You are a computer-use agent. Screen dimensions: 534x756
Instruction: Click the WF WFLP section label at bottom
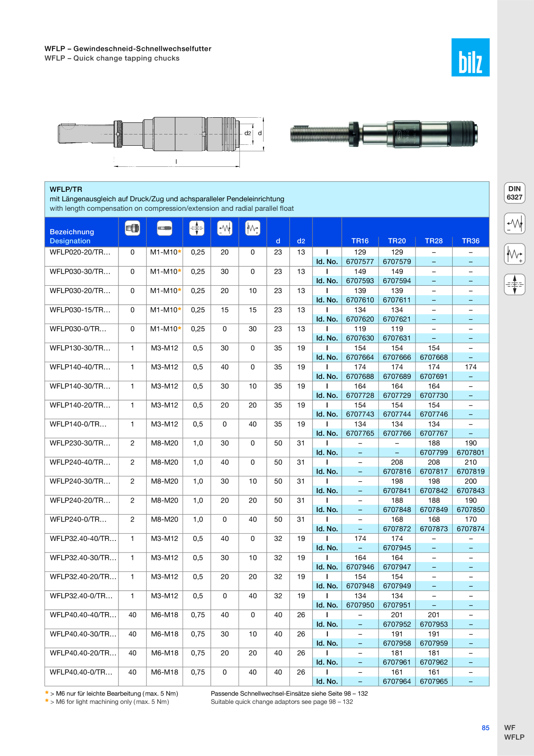coord(514,732)
